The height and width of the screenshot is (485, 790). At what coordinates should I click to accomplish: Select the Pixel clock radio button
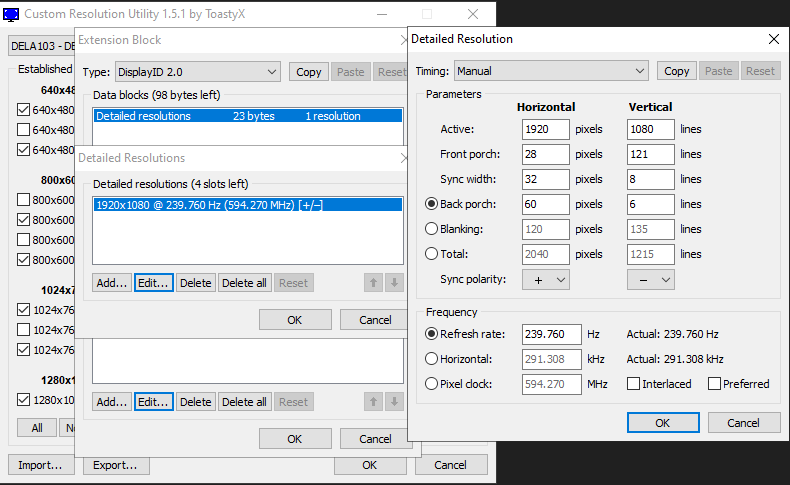tap(431, 384)
